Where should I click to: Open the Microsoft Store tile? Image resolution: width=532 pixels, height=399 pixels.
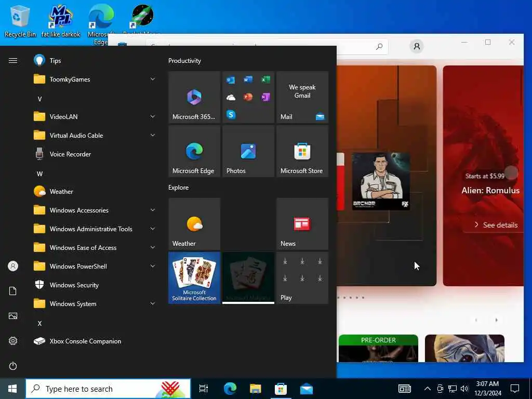pyautogui.click(x=302, y=151)
